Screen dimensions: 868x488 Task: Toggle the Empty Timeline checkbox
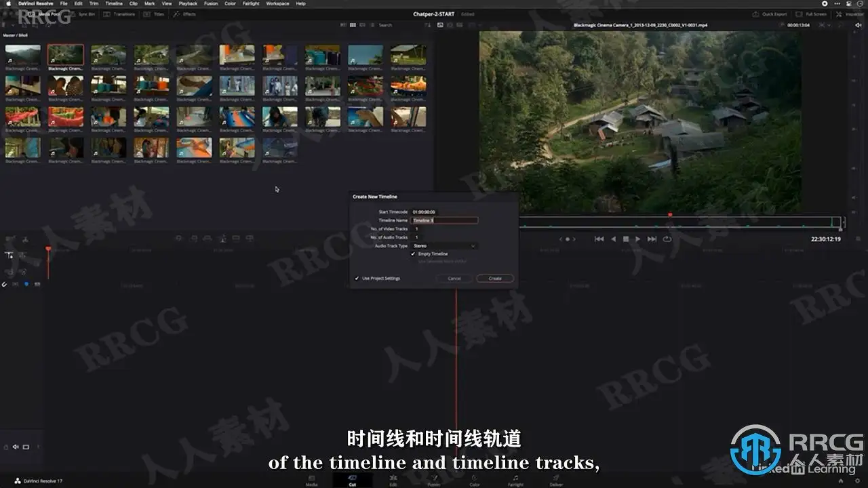coord(413,253)
